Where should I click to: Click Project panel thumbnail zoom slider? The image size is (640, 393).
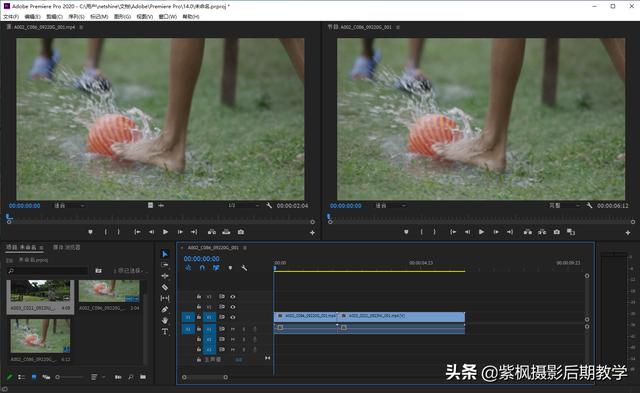(x=70, y=377)
